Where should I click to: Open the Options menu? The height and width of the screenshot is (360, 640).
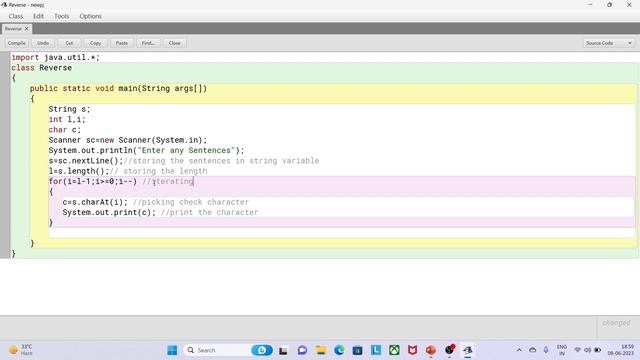pyautogui.click(x=90, y=16)
